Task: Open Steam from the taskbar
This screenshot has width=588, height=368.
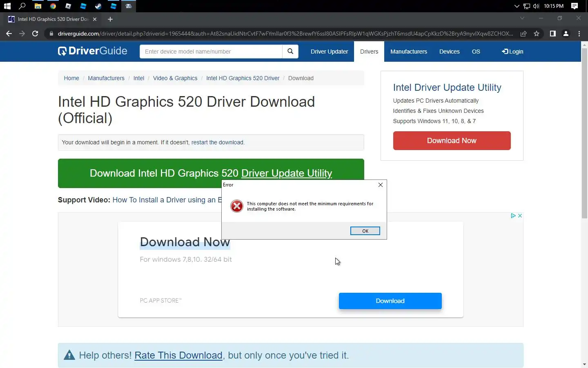Action: [x=98, y=6]
